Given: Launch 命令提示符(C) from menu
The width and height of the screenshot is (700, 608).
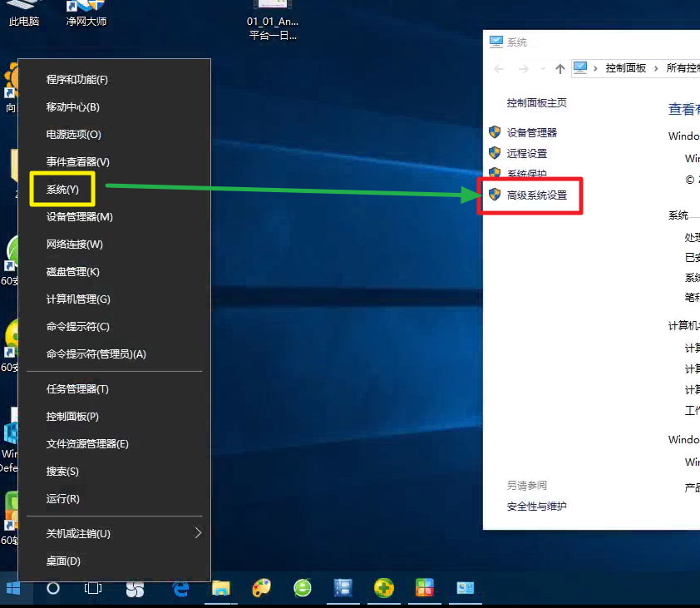Looking at the screenshot, I should pos(77,327).
